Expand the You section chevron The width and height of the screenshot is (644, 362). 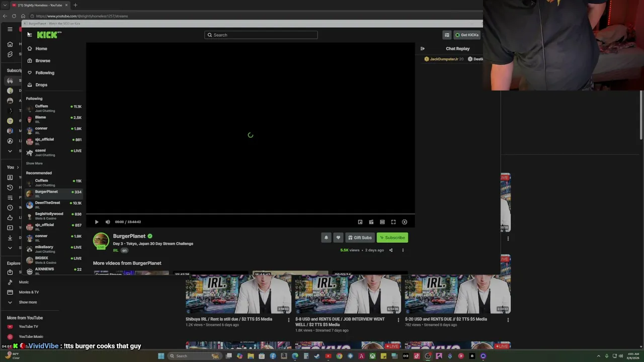[x=18, y=167]
